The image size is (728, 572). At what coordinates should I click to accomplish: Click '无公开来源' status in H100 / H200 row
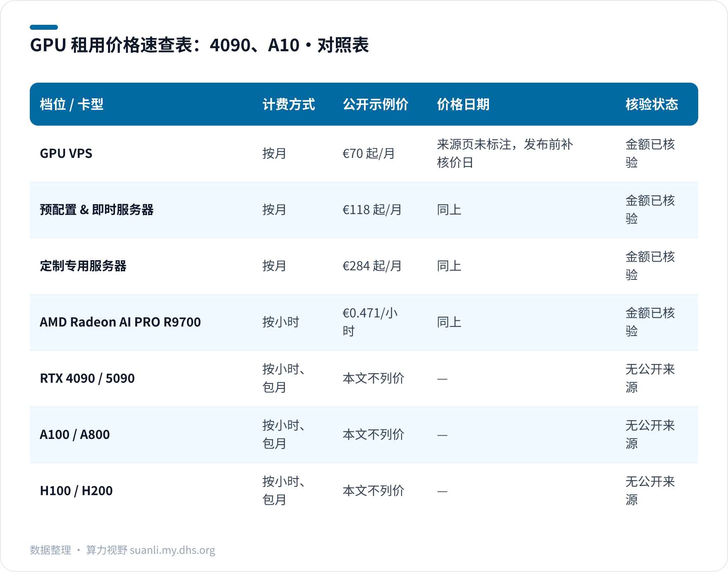[x=650, y=491]
